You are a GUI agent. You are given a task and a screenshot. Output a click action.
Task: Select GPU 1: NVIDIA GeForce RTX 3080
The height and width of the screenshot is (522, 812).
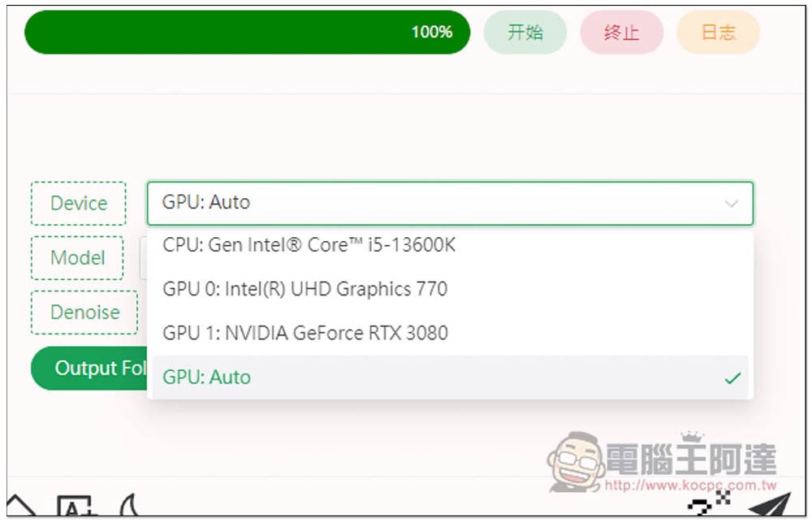(x=305, y=333)
